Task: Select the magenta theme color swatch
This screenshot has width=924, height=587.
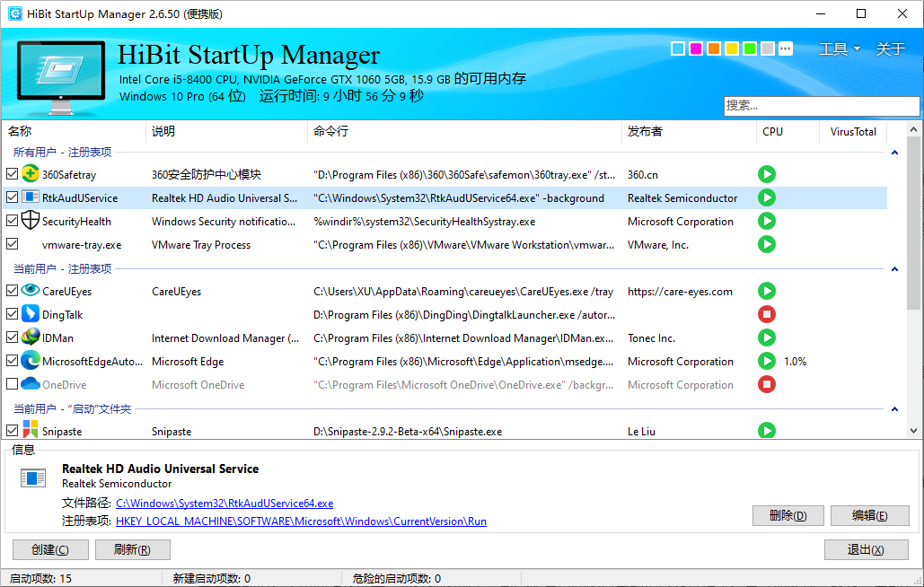Action: click(695, 48)
